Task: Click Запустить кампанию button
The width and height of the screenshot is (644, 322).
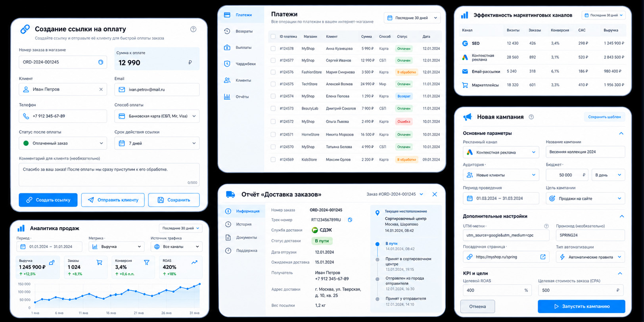Action: click(581, 306)
